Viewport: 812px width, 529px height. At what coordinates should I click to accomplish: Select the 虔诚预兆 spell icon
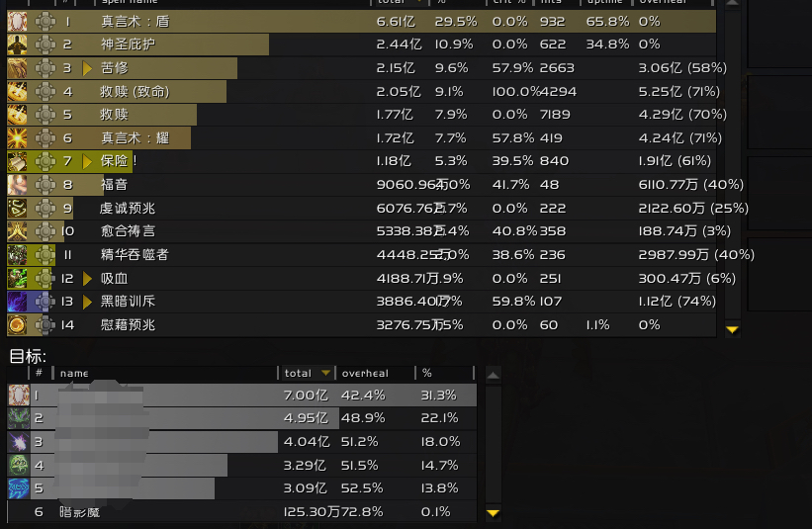18,208
